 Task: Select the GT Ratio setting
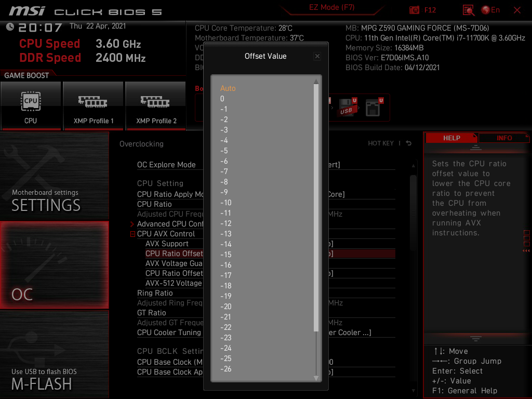click(x=151, y=312)
